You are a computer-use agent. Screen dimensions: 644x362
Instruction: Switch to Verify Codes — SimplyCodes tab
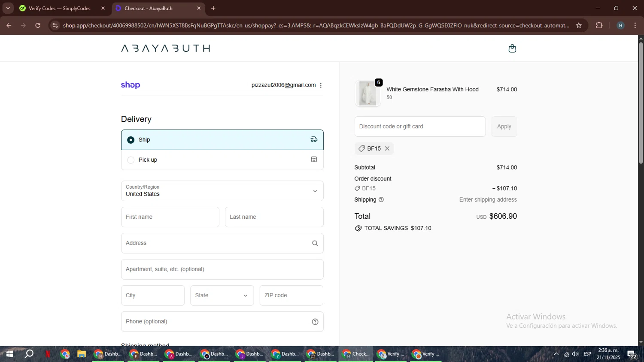point(59,8)
